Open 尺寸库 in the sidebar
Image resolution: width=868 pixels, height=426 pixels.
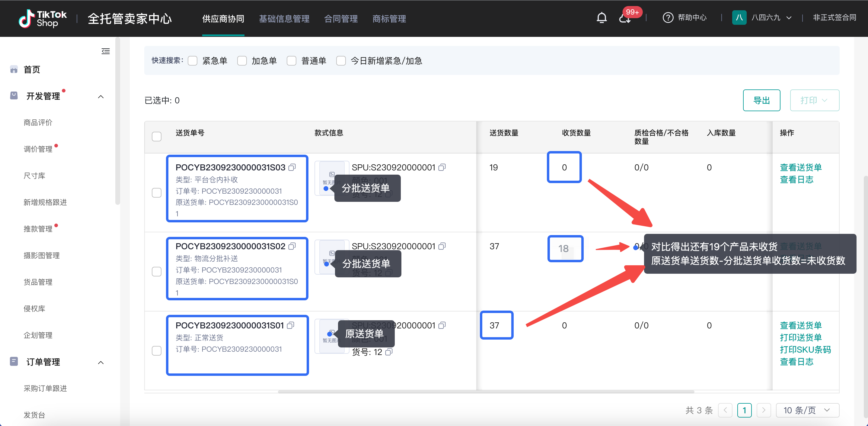(x=34, y=176)
